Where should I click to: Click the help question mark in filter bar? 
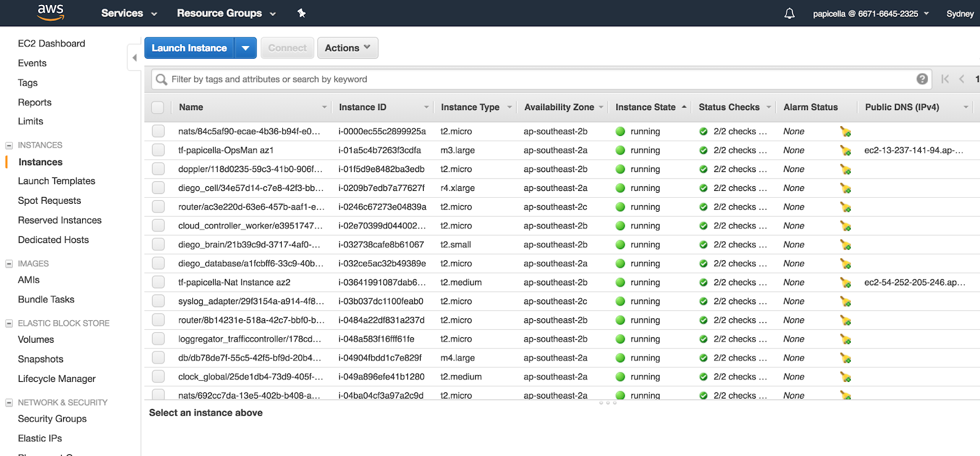pyautogui.click(x=922, y=79)
